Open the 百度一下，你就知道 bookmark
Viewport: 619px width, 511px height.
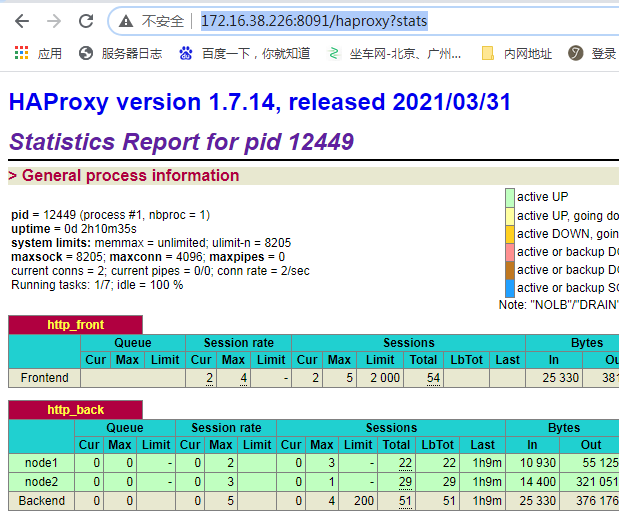[x=244, y=53]
